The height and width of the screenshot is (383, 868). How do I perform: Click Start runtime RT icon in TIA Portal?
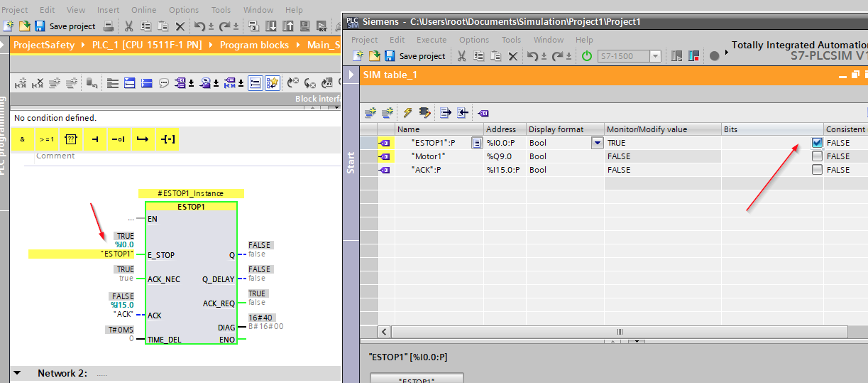click(322, 26)
